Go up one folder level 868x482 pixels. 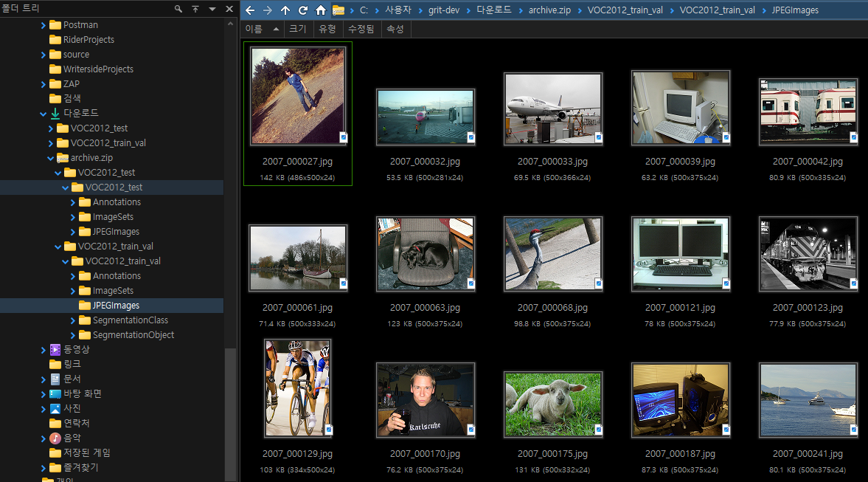tap(285, 10)
